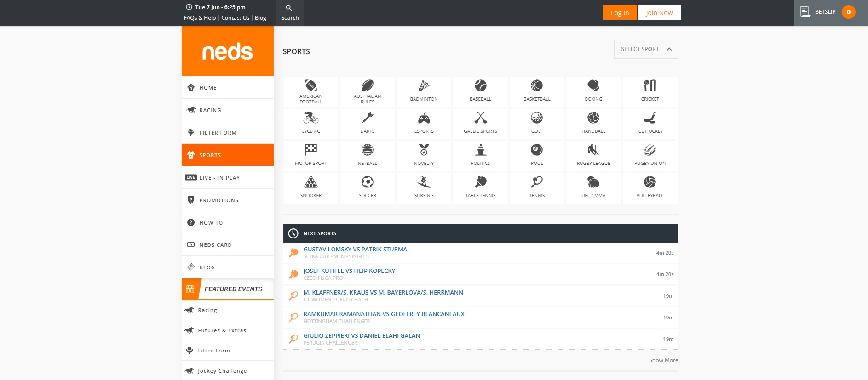868x380 pixels.
Task: Open the Handball sport tile
Action: point(593,124)
